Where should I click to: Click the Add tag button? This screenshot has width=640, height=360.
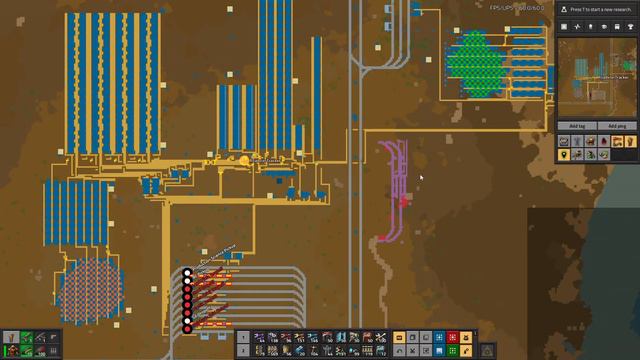coord(577,126)
